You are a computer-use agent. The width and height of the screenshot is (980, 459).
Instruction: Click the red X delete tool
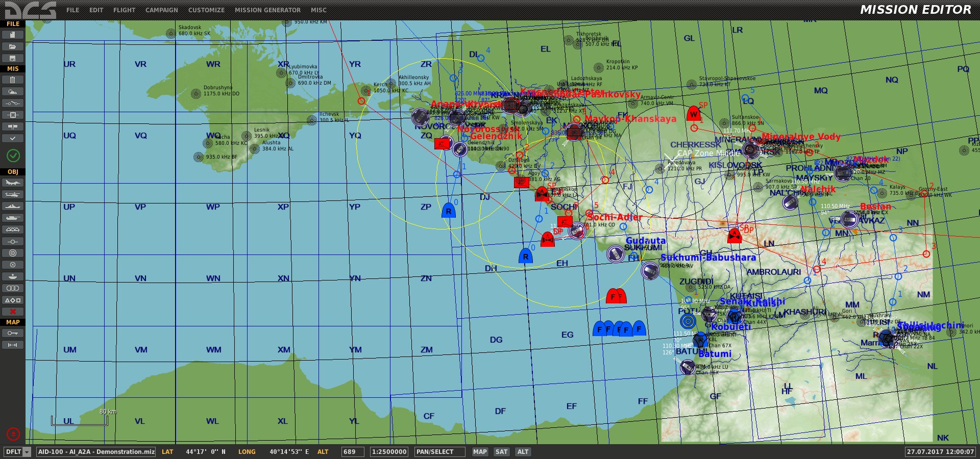pyautogui.click(x=13, y=312)
